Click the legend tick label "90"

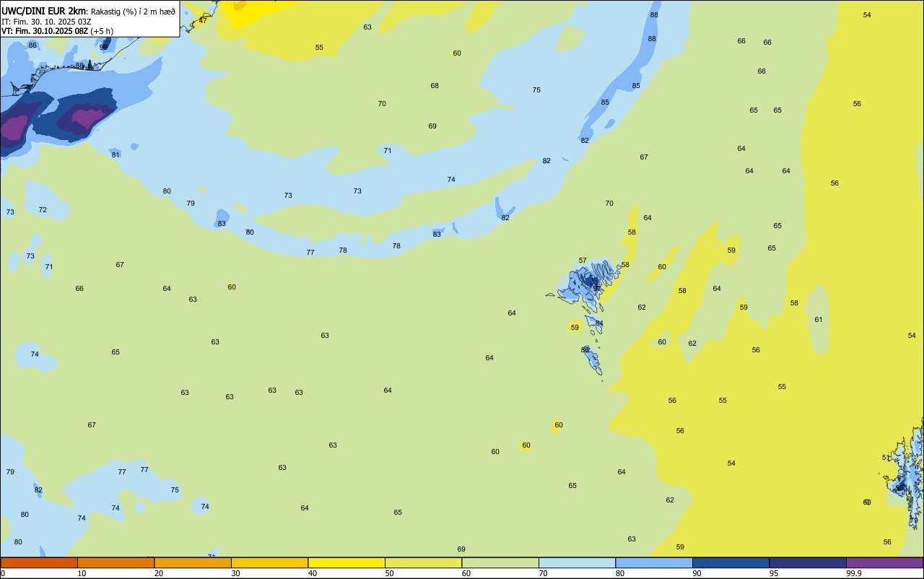697,573
